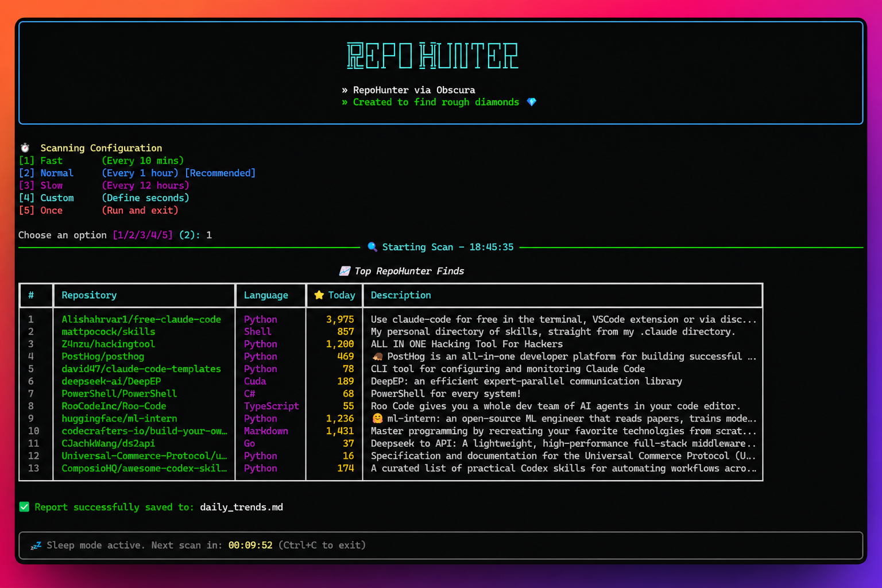
Task: Click huggingface/ml-intern repository name
Action: pos(119,419)
